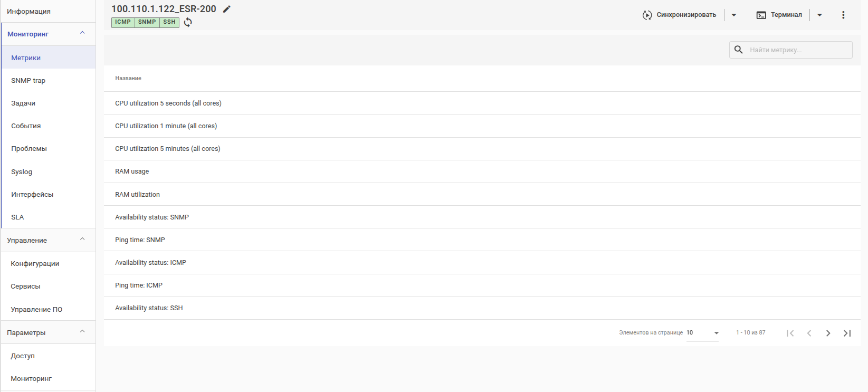
Task: Go to the previous metrics page
Action: click(x=809, y=333)
